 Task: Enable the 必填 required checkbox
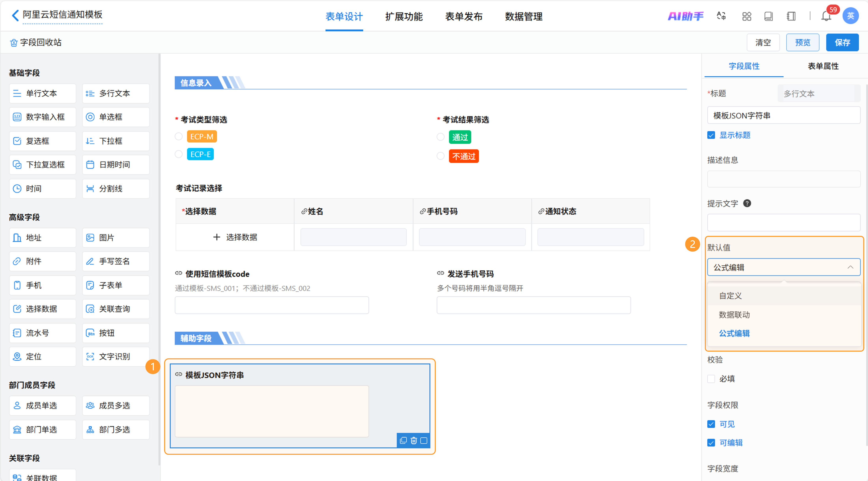click(711, 379)
